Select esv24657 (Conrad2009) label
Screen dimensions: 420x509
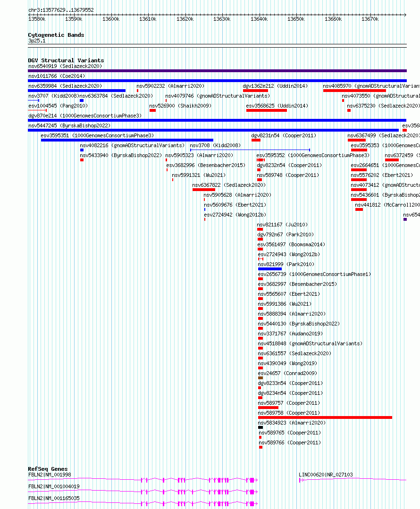pos(287,373)
